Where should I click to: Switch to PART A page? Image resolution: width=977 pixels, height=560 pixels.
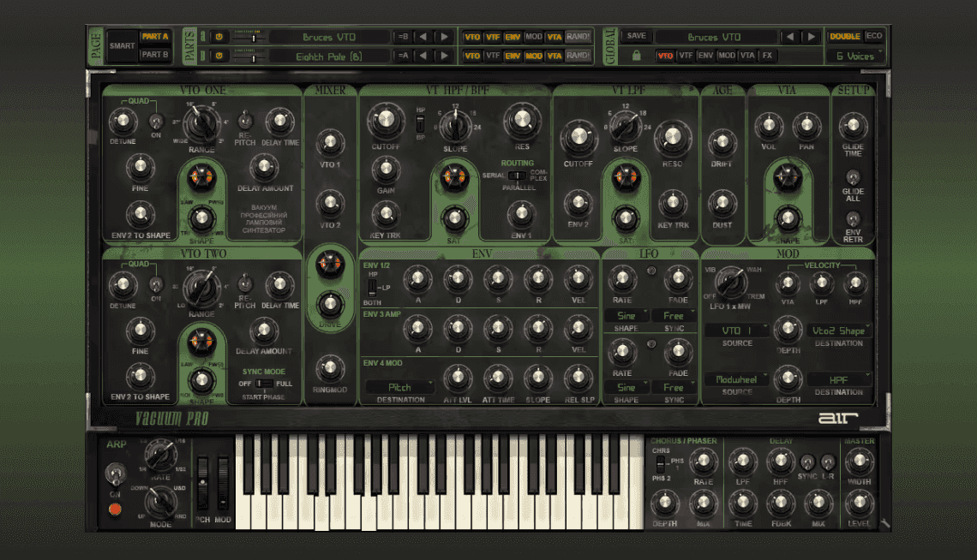pyautogui.click(x=154, y=37)
